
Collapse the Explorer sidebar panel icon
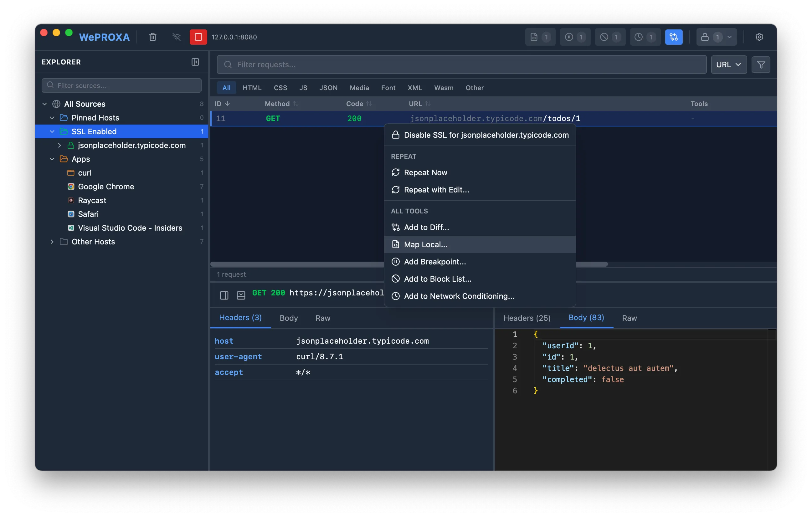pyautogui.click(x=195, y=62)
